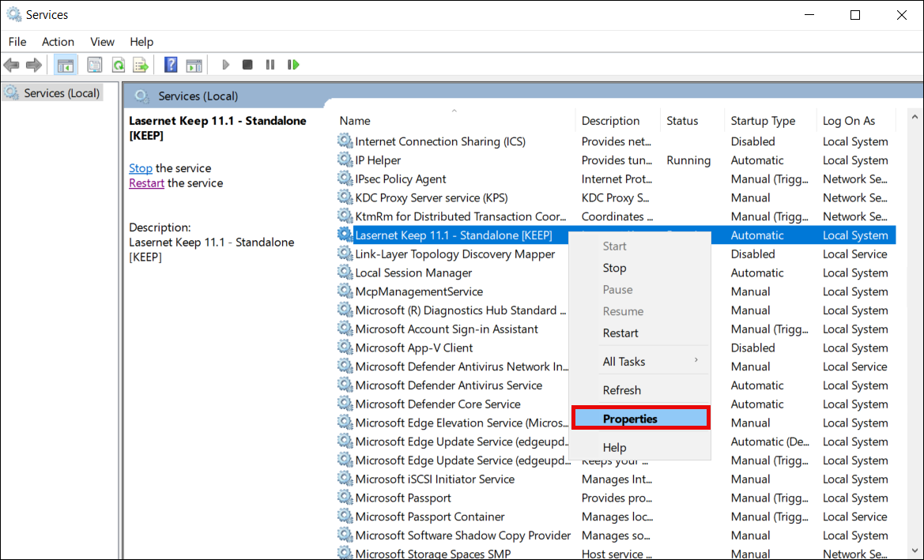Click the Show/Hide Action Pane icon
This screenshot has width=924, height=560.
click(194, 65)
